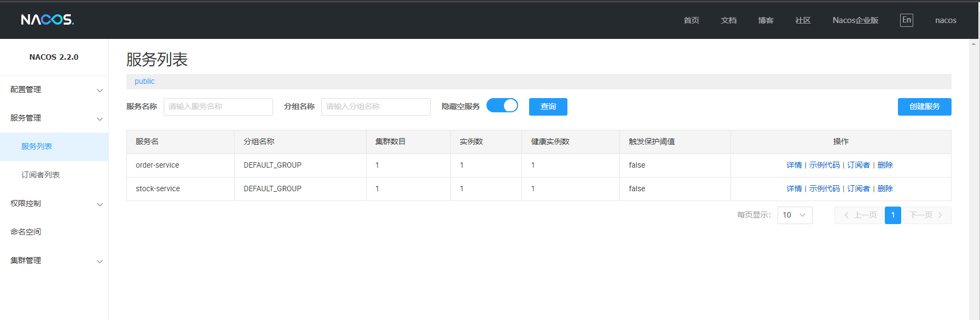This screenshot has height=320, width=980.
Task: Select 服务列表 in the sidebar
Action: (37, 147)
